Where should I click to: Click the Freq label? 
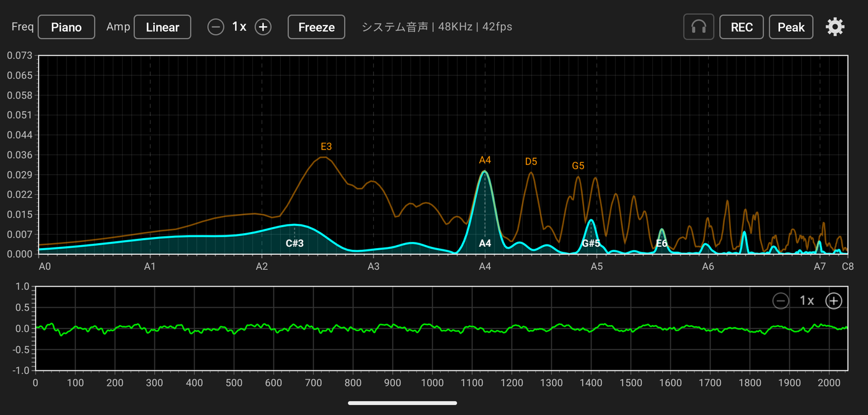pyautogui.click(x=23, y=27)
